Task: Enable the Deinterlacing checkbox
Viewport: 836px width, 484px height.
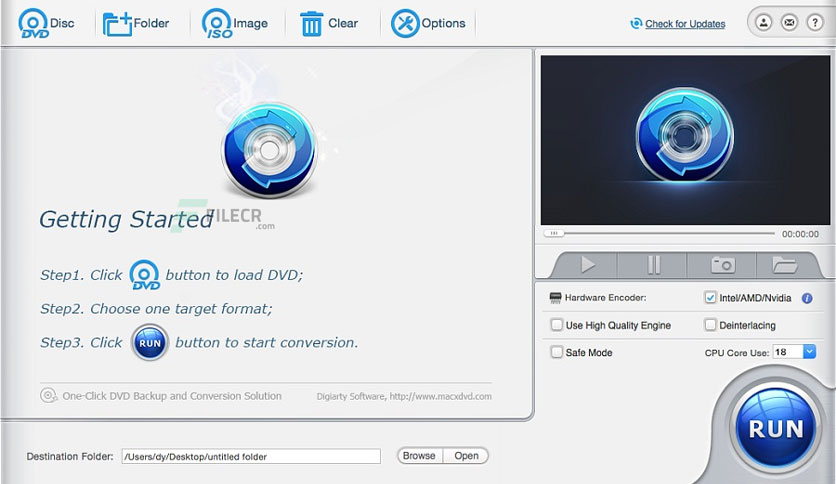Action: (x=710, y=325)
